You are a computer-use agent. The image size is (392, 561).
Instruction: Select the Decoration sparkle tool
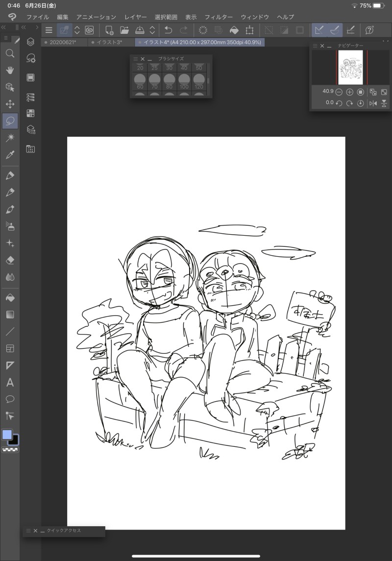10,244
